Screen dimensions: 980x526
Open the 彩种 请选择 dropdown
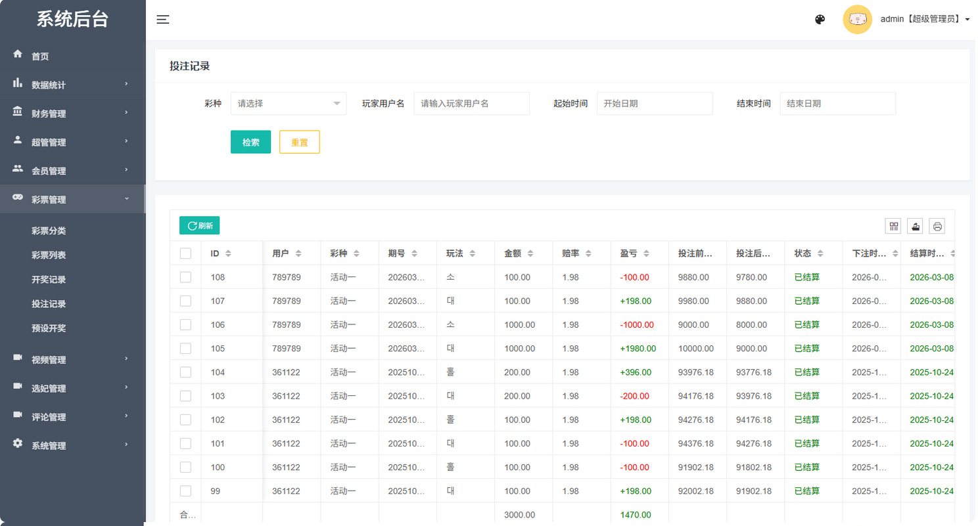(289, 104)
